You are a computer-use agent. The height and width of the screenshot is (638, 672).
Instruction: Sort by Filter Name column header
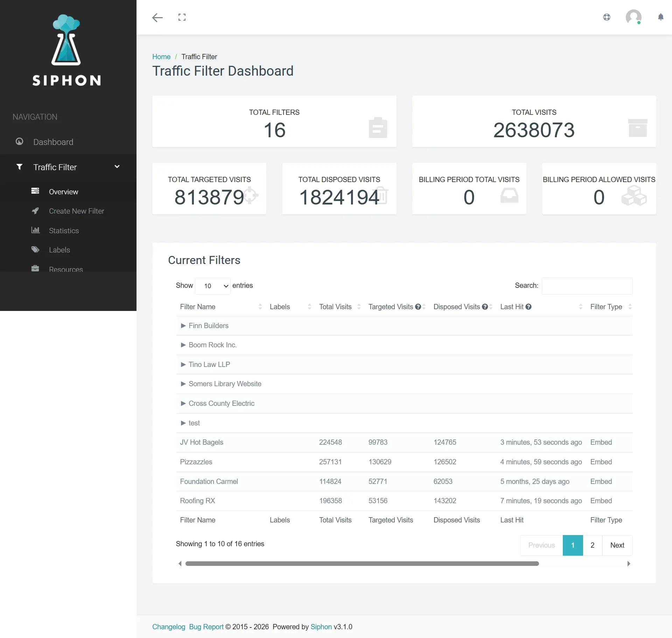pos(221,307)
